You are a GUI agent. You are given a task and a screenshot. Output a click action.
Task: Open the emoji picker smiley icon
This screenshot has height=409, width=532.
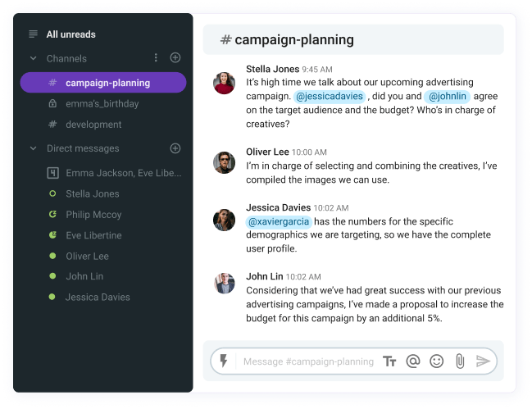tap(436, 361)
